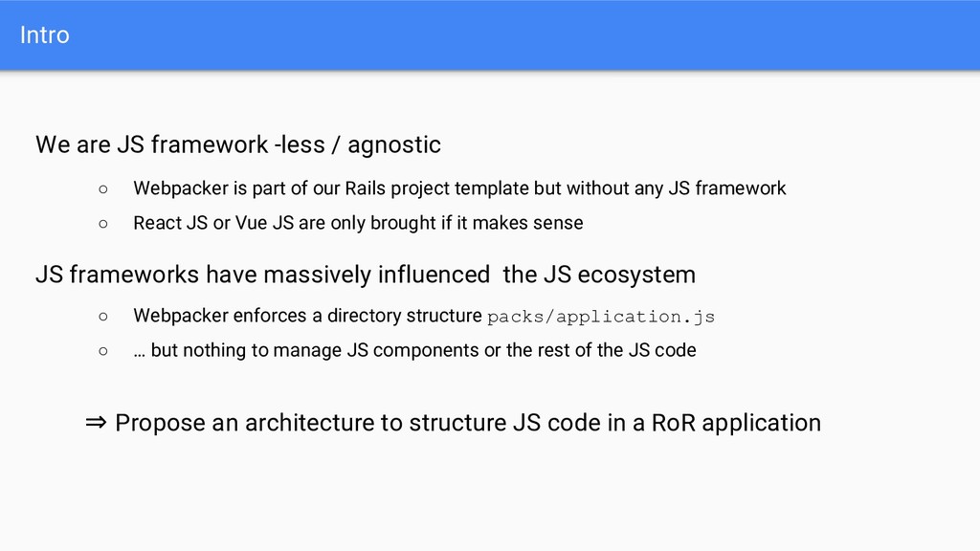Click the bullet about Webpacker in Rails template

[459, 188]
